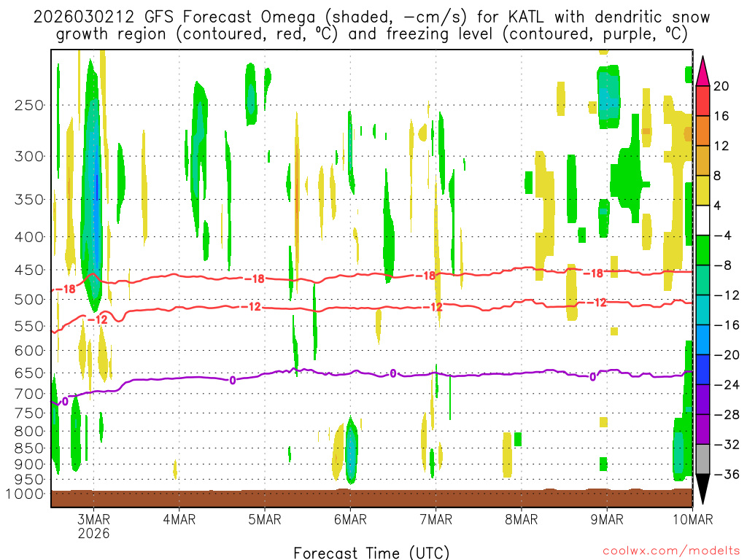Click the 250 pressure level label
This screenshot has height=560, width=747.
click(29, 105)
